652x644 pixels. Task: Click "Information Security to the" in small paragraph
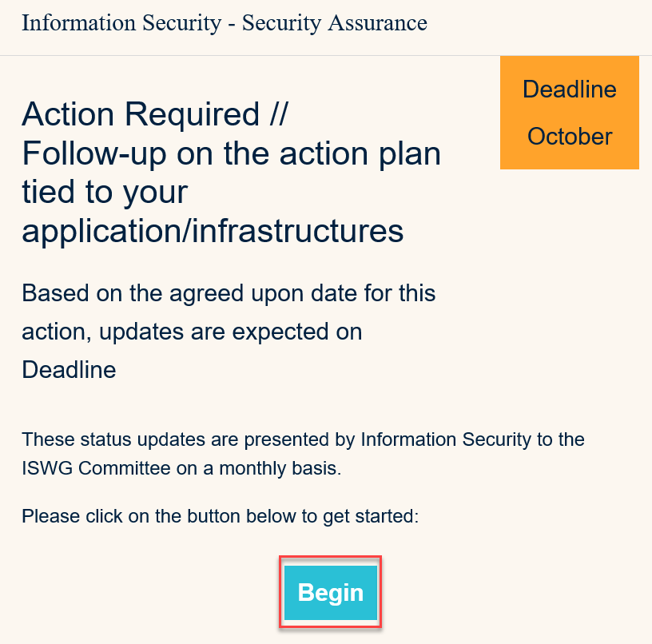coord(472,439)
